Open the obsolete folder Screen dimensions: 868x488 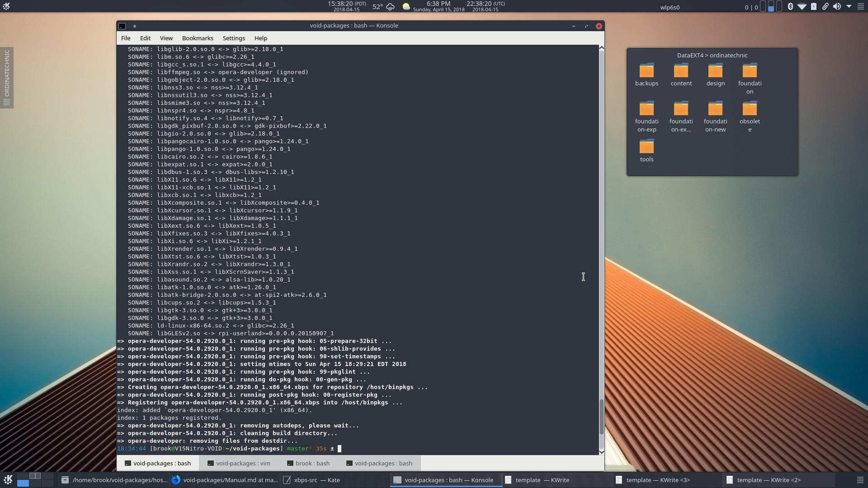(x=750, y=117)
